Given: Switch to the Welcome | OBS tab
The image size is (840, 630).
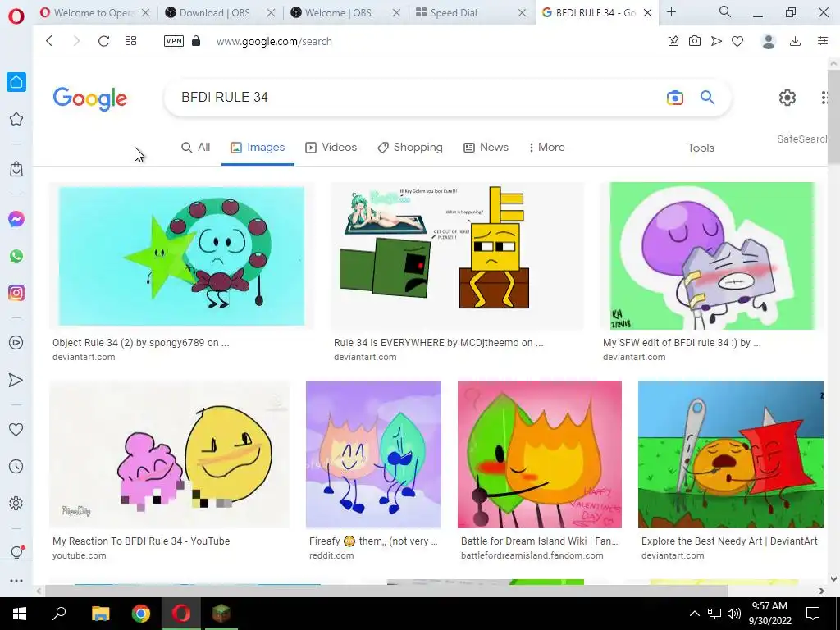Looking at the screenshot, I should click(337, 13).
